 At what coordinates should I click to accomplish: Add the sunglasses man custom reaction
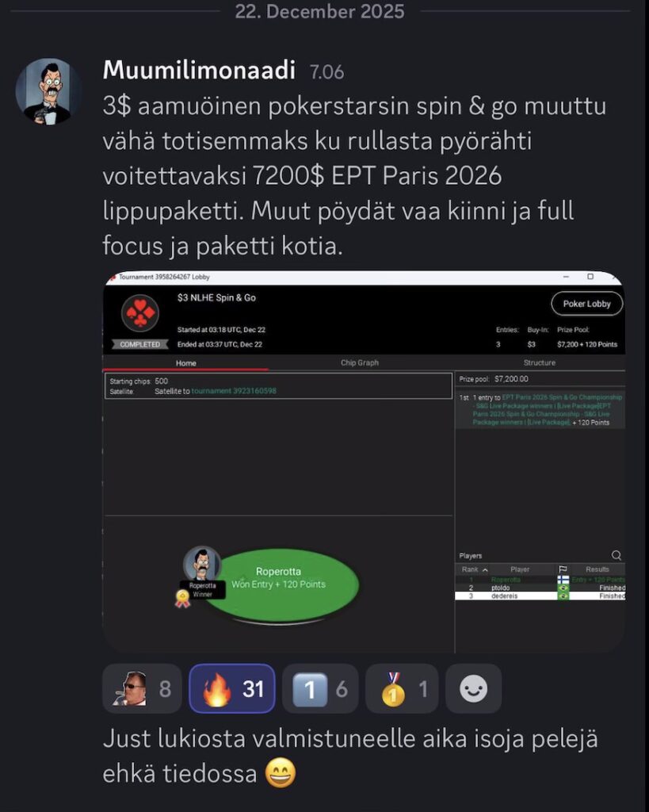142,689
